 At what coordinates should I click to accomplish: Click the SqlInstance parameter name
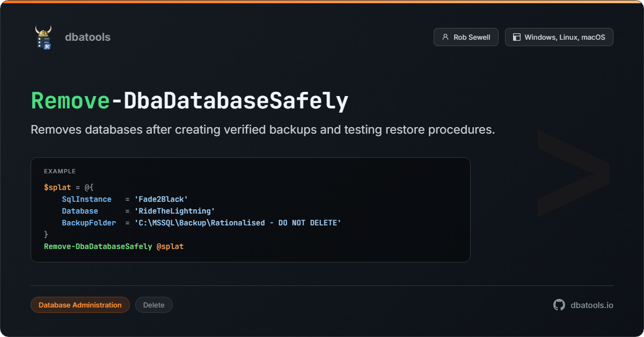tap(86, 199)
